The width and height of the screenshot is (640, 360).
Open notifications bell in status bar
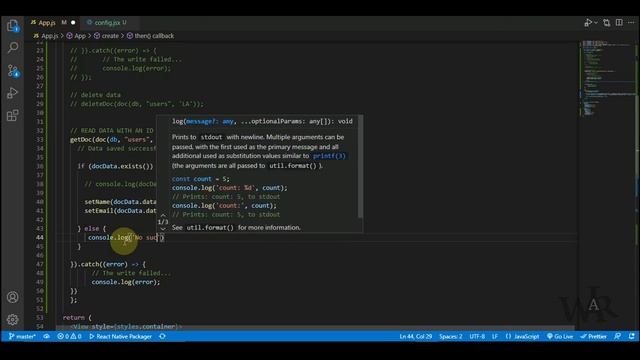(631, 336)
